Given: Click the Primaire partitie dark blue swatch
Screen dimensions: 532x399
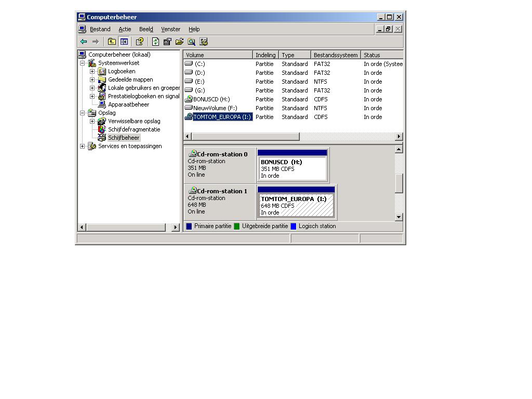Looking at the screenshot, I should pyautogui.click(x=189, y=227).
